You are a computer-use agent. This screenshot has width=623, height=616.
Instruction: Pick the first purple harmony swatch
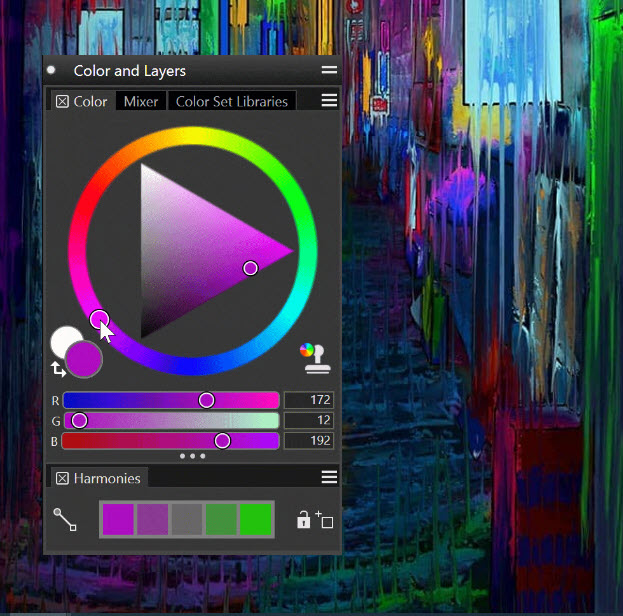tap(118, 519)
